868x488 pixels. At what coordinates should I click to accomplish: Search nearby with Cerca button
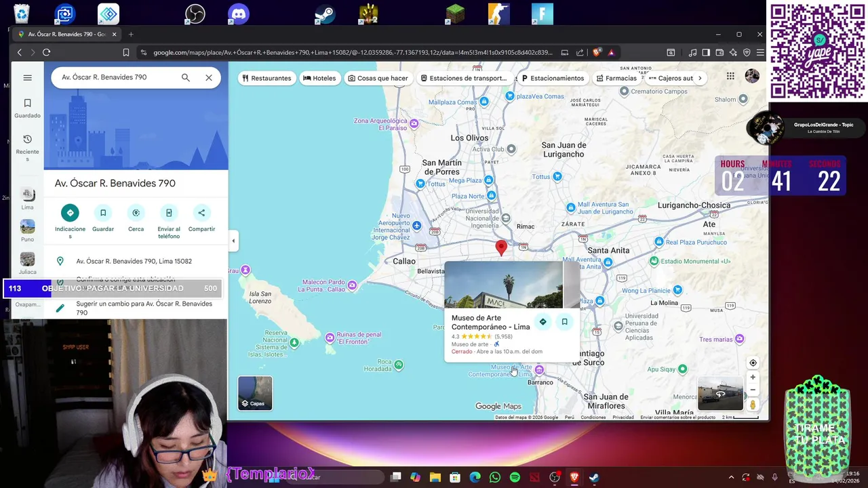tap(136, 219)
